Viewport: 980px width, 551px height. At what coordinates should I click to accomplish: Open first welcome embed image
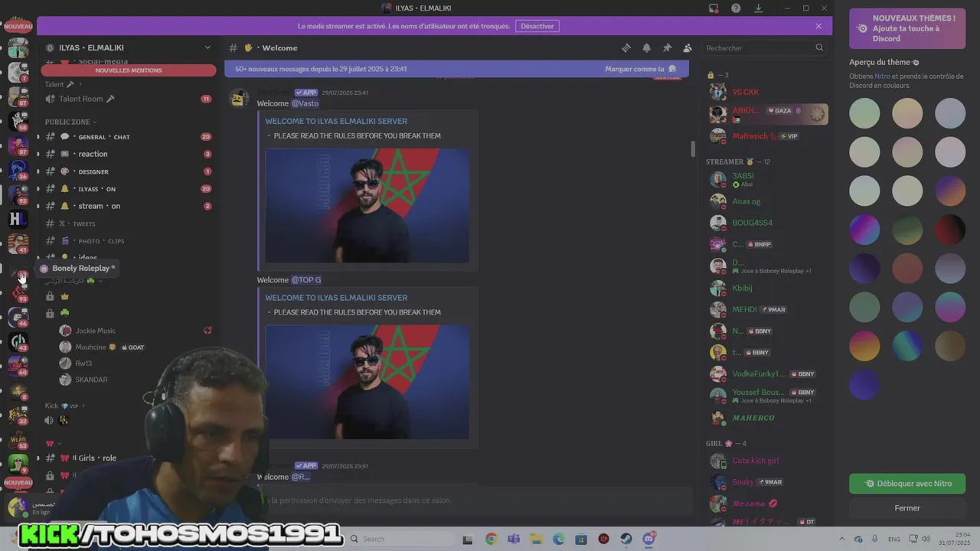[367, 206]
